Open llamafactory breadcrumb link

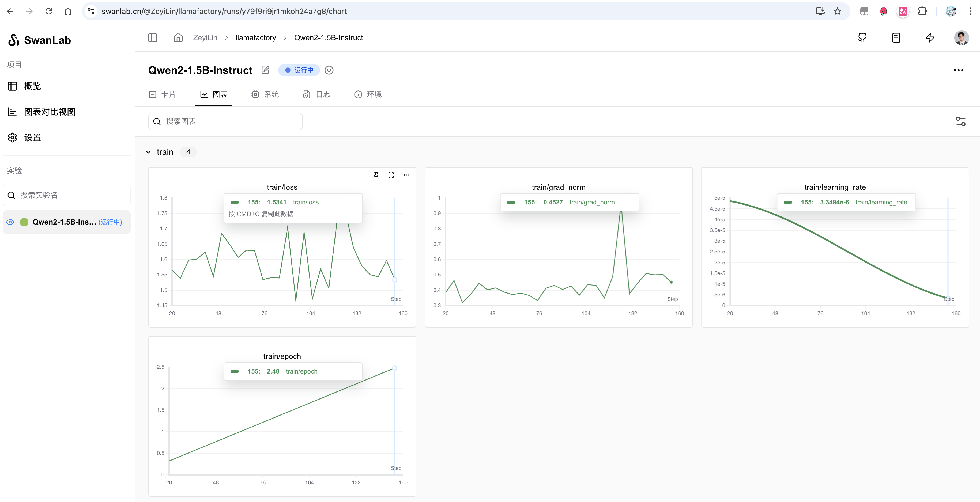[x=256, y=38]
